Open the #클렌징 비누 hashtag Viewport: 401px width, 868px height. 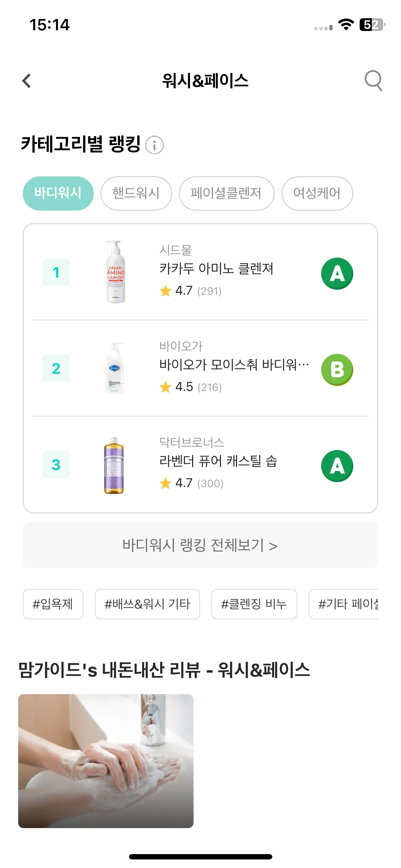coord(254,604)
